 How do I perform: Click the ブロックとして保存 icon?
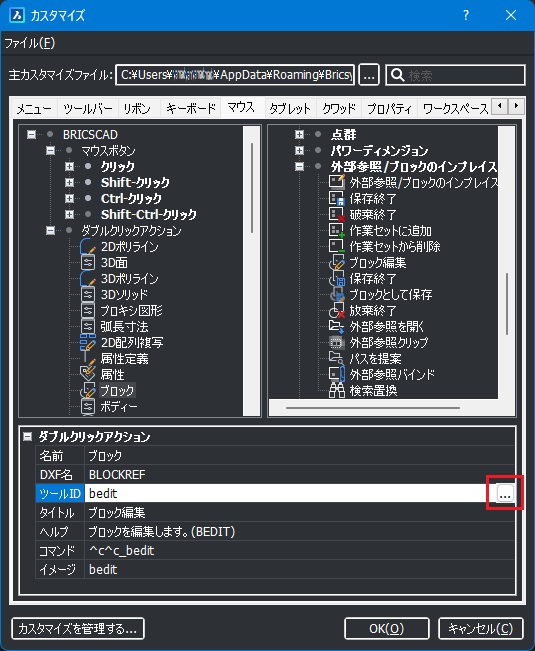pos(337,294)
